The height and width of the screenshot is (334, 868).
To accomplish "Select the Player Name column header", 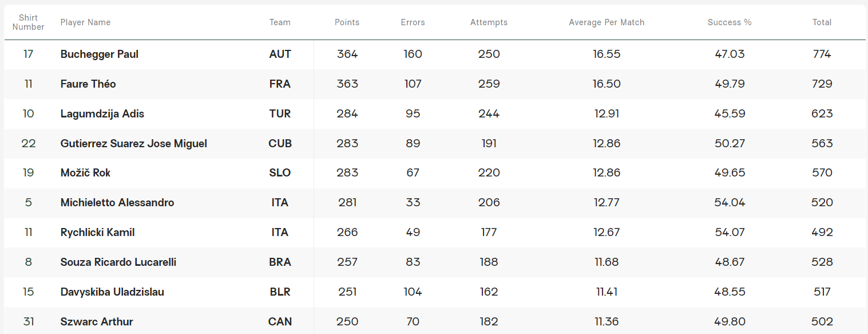I will (x=85, y=22).
